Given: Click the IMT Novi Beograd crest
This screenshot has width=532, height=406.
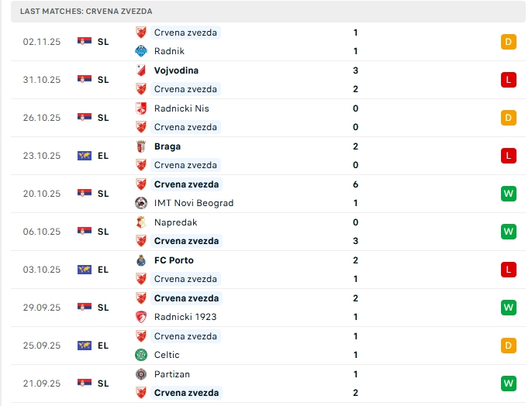Looking at the screenshot, I should (141, 203).
